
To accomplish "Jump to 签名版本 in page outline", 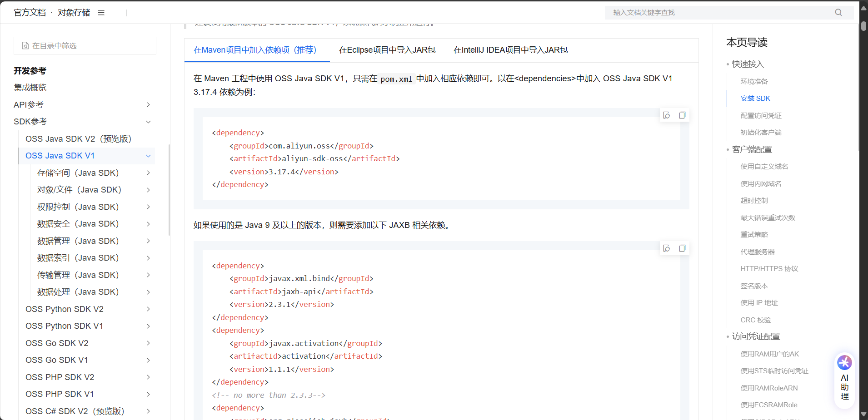I will click(754, 286).
